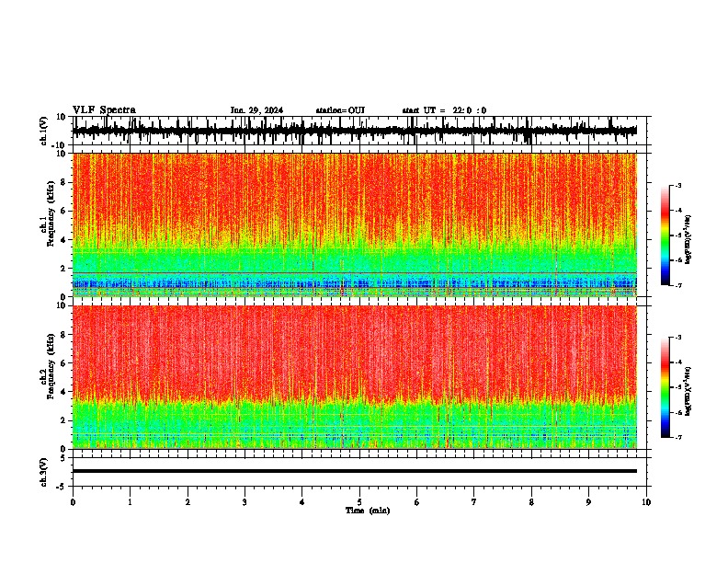This screenshot has width=728, height=563.
Task: Click the time axis tick label "1"
Action: click(x=130, y=502)
